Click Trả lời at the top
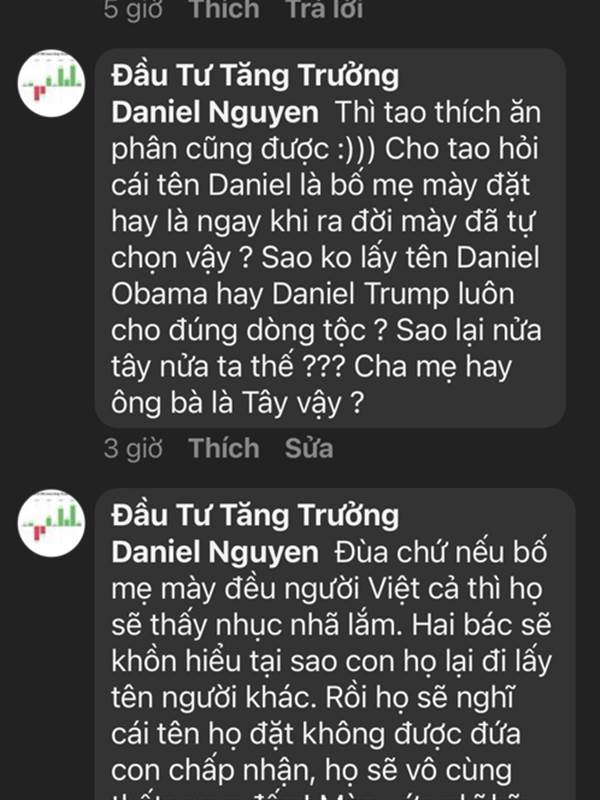This screenshot has width=600, height=800. 323,10
